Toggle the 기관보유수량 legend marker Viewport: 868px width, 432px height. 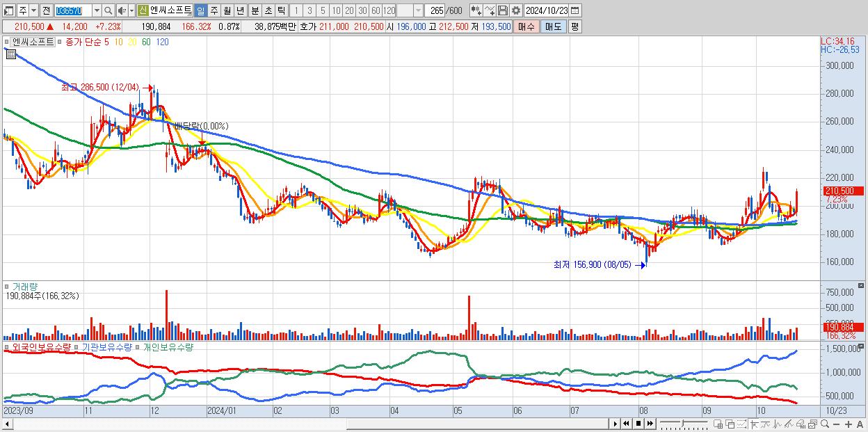point(77,346)
